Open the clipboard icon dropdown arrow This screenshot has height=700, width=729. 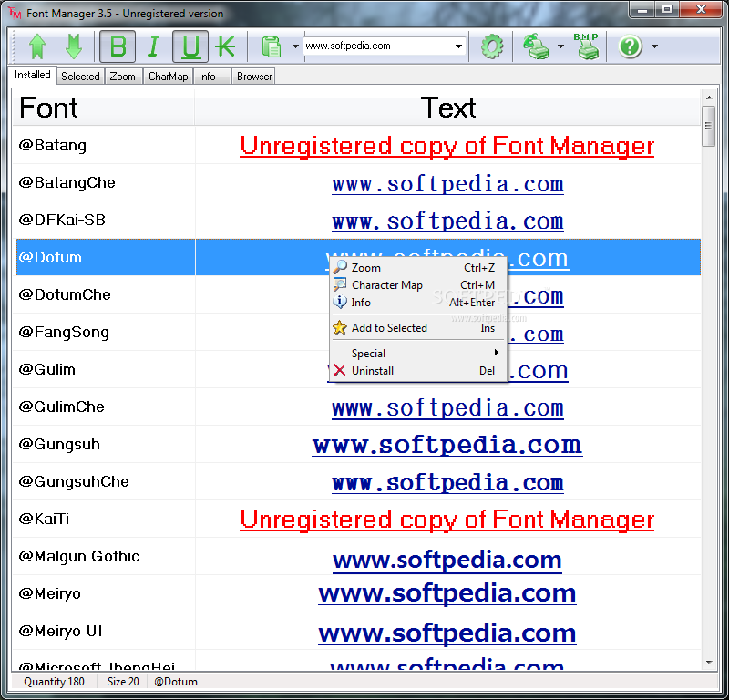click(295, 46)
